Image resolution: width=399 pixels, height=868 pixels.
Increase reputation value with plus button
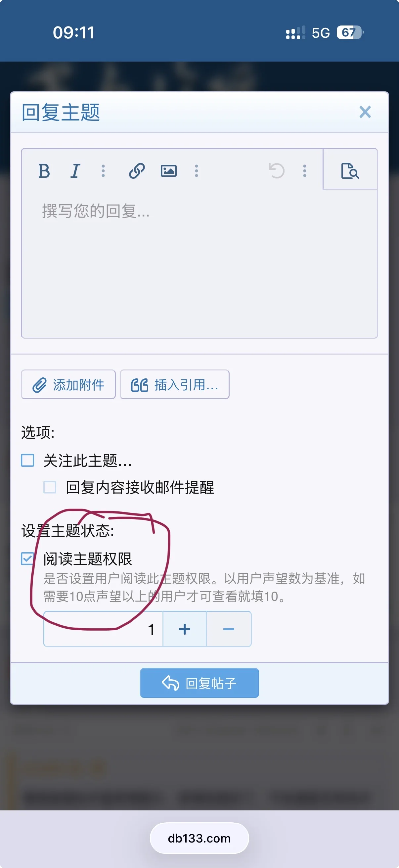pyautogui.click(x=185, y=629)
